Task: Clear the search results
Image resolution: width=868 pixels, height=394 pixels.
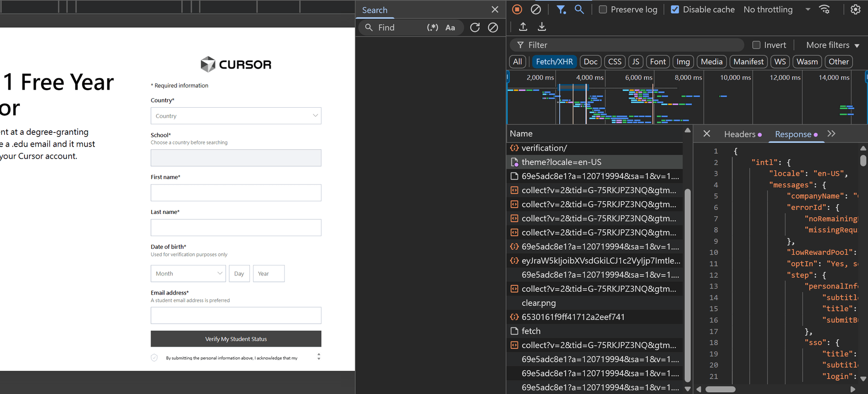Action: (x=493, y=28)
